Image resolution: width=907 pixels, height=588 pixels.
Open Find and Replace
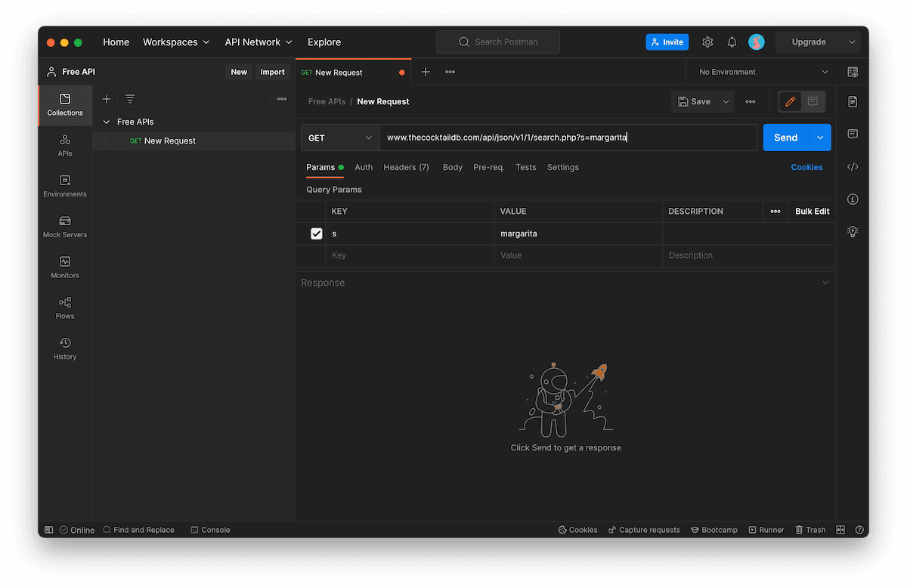tap(138, 530)
